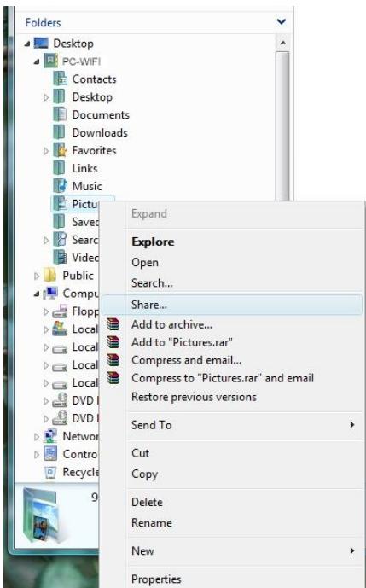Click the Videos folder icon
The width and height of the screenshot is (366, 588).
point(60,258)
